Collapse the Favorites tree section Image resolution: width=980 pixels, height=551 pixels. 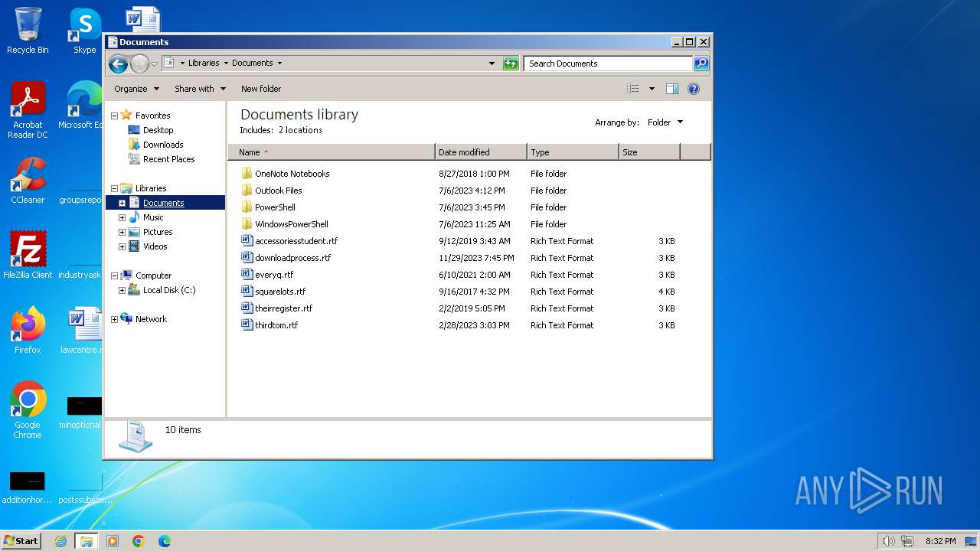click(x=115, y=116)
